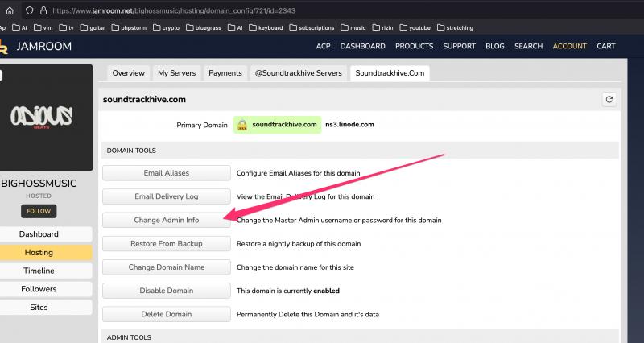
Task: Click the Change Admin Info button
Action: (x=167, y=220)
